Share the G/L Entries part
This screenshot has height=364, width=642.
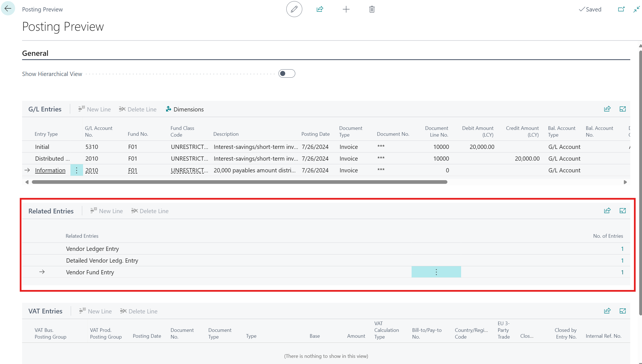pyautogui.click(x=607, y=109)
